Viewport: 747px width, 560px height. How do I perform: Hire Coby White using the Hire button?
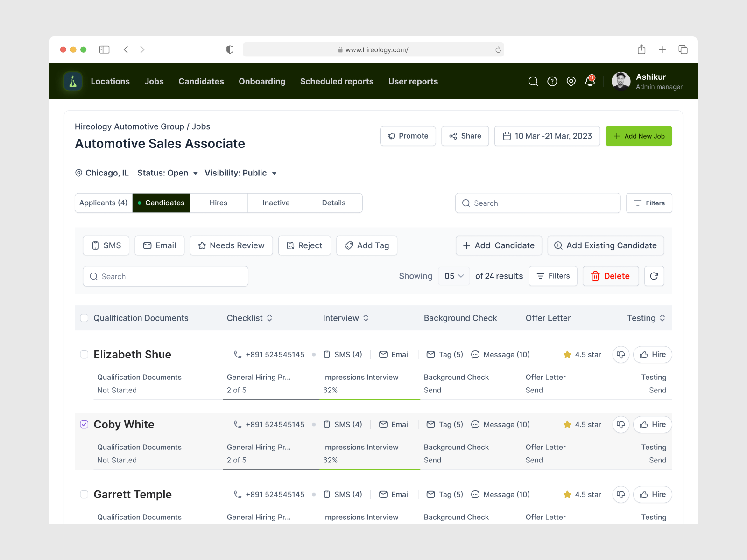652,424
